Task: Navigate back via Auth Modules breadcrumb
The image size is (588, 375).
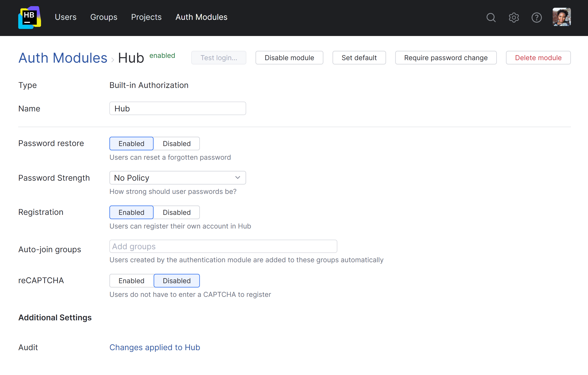Action: 63,58
